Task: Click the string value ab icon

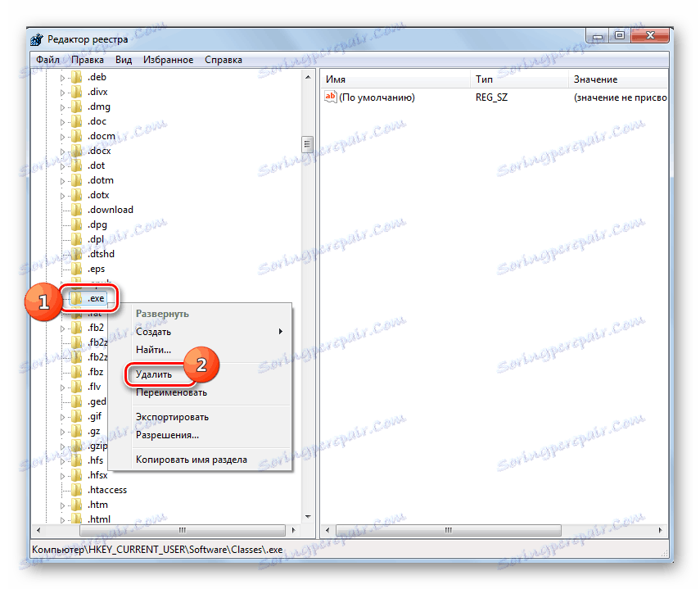Action: tap(331, 97)
